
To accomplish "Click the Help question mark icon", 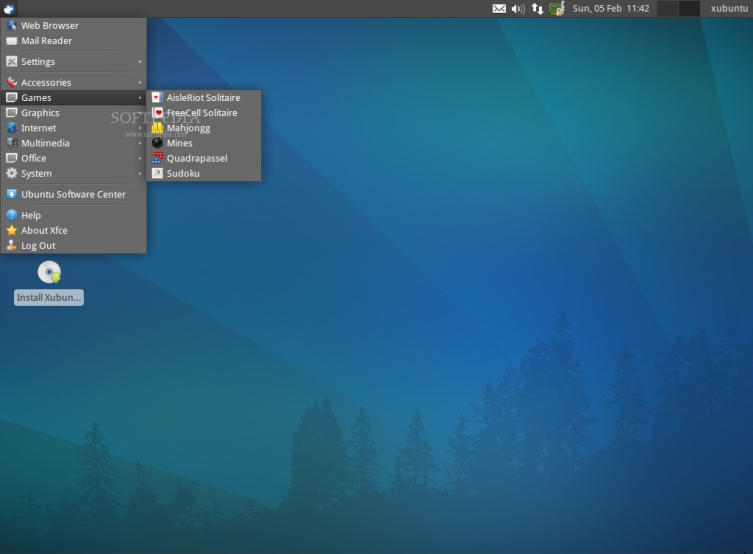I will [x=12, y=215].
